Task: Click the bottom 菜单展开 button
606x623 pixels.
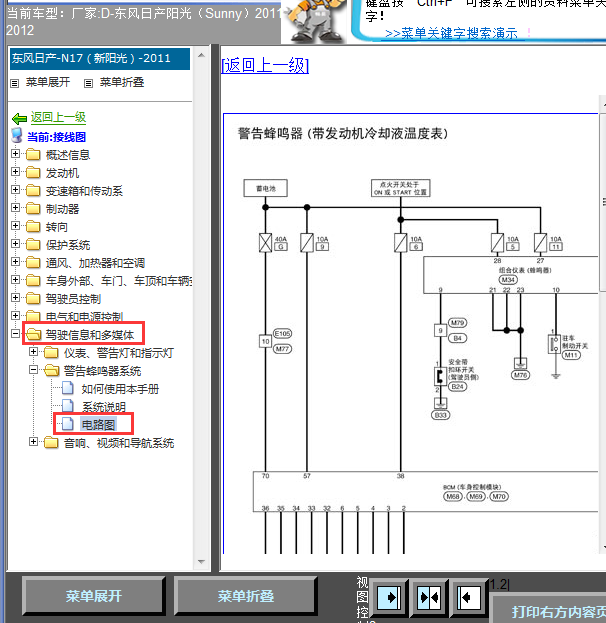Action: pos(94,596)
